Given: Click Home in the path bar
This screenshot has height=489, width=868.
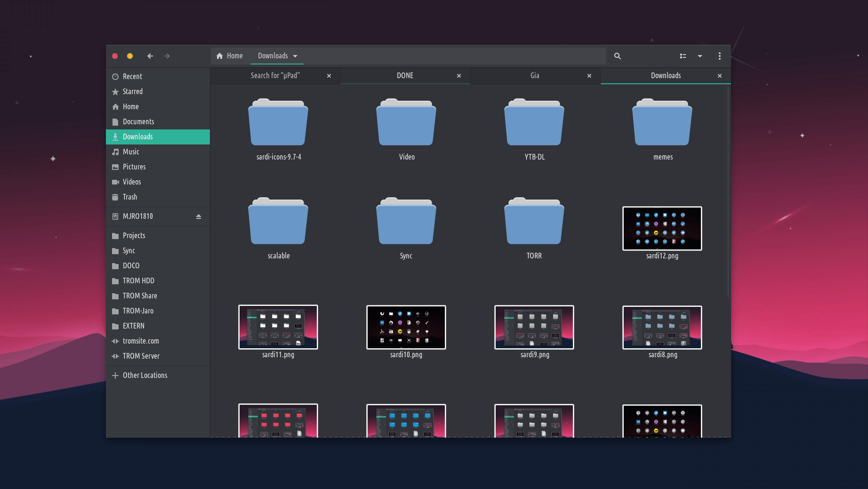Looking at the screenshot, I should click(230, 56).
